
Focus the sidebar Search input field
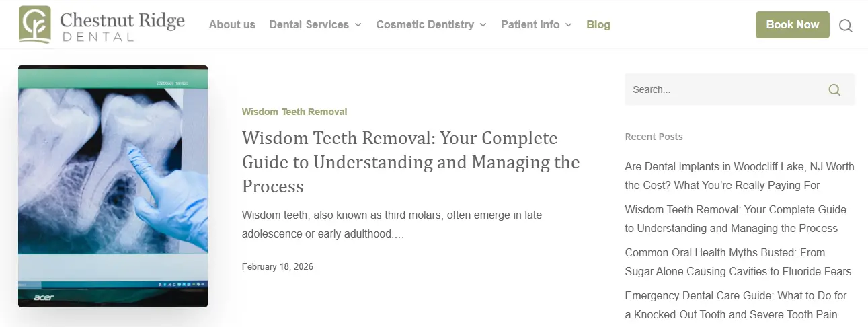point(726,89)
